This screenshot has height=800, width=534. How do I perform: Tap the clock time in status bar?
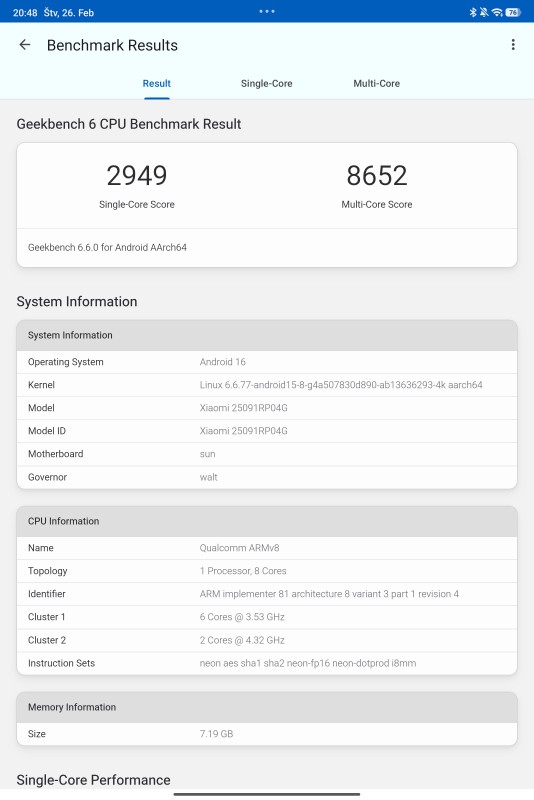[x=25, y=13]
